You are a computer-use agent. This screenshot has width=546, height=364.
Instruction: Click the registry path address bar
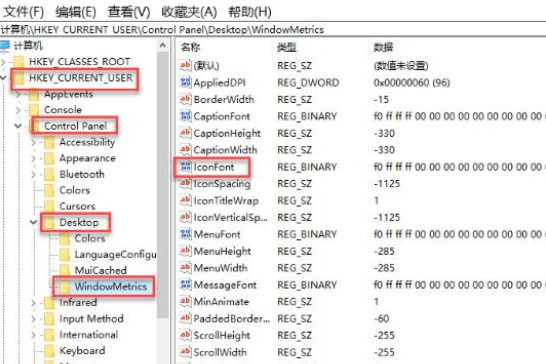click(273, 30)
